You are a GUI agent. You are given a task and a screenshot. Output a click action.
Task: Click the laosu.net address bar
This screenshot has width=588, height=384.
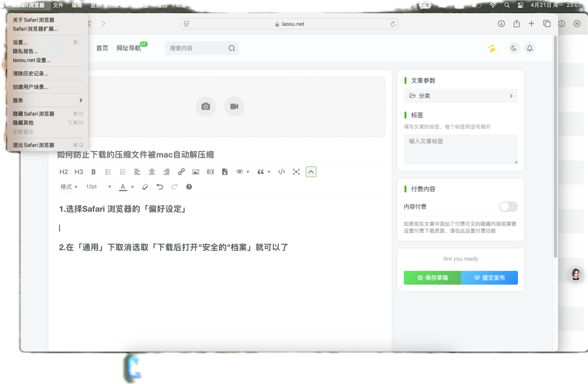pyautogui.click(x=289, y=24)
